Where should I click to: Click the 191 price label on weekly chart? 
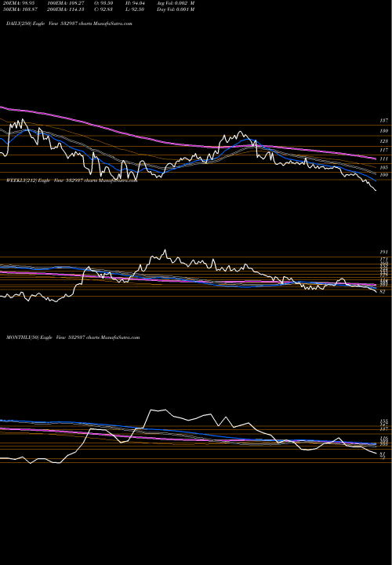[x=383, y=252]
